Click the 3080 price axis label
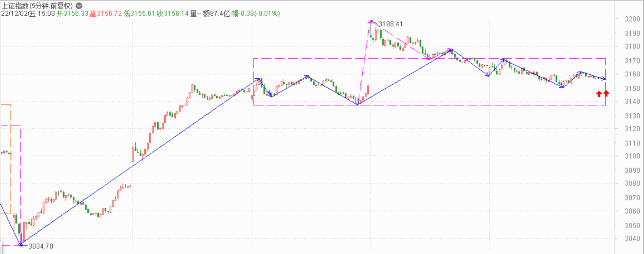This screenshot has height=254, width=644. pyautogui.click(x=632, y=183)
